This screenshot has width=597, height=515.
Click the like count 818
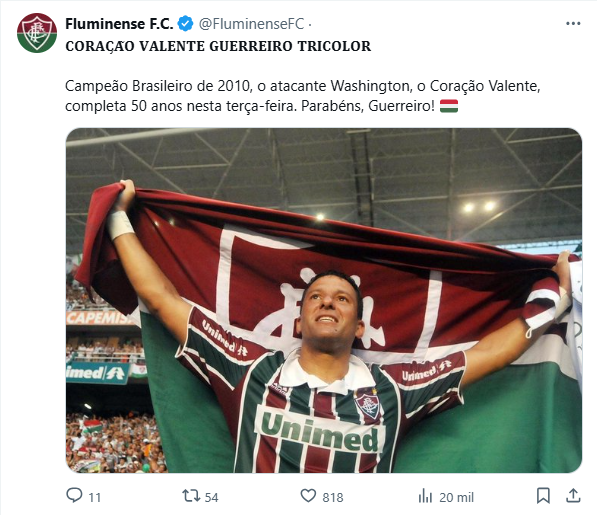pyautogui.click(x=333, y=497)
